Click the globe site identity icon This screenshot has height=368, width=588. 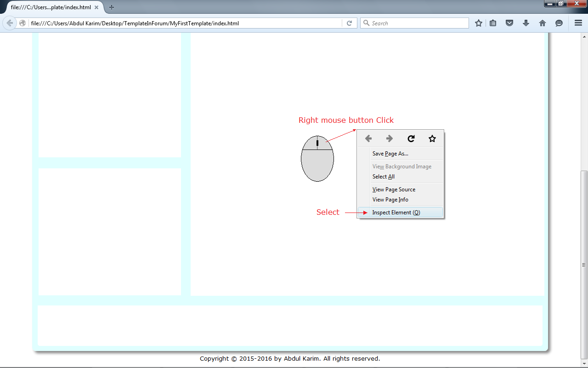(x=23, y=23)
